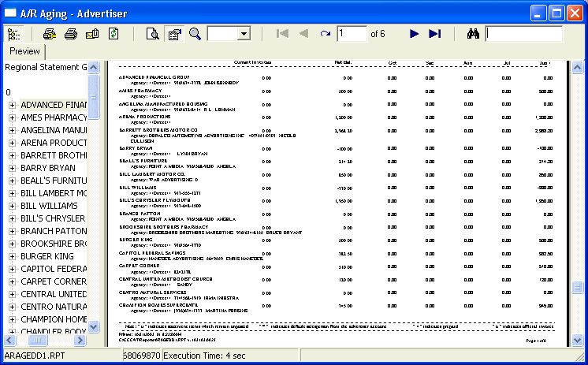Click report vertical scroll thumb

click(577, 287)
